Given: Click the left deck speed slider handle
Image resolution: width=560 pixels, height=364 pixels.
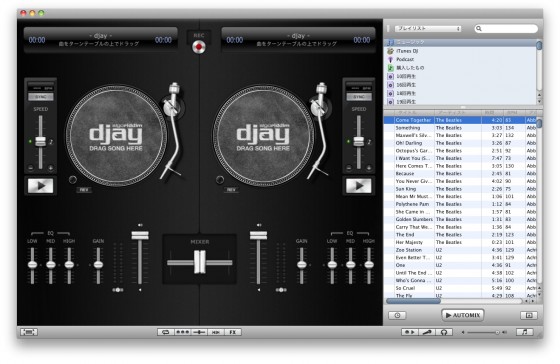Looking at the screenshot, I should point(41,141).
